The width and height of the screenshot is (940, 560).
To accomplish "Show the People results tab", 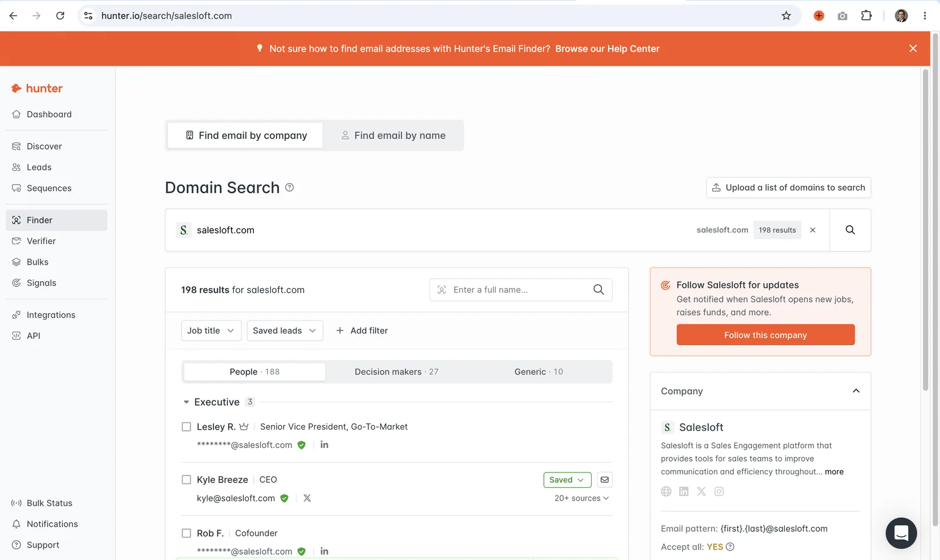I will pos(254,372).
